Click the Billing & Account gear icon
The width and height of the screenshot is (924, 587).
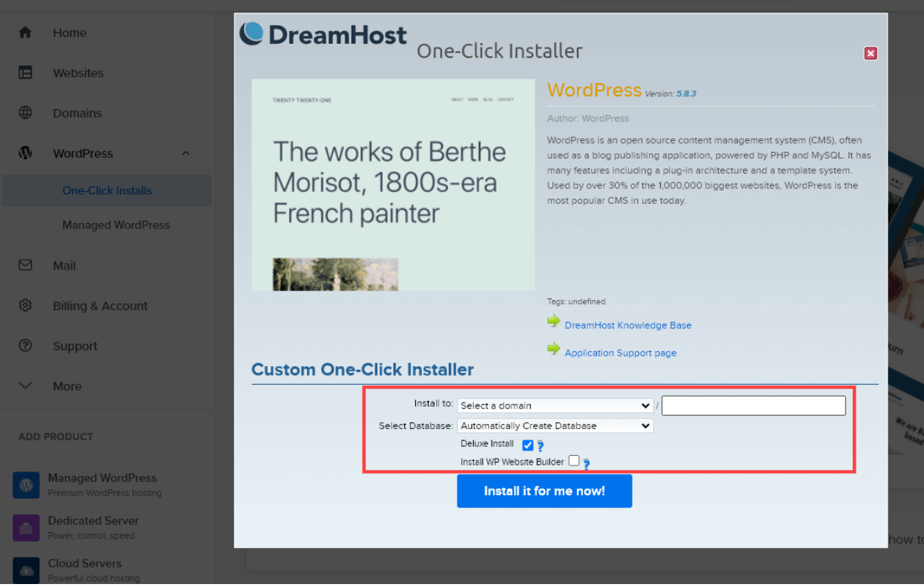coord(25,305)
